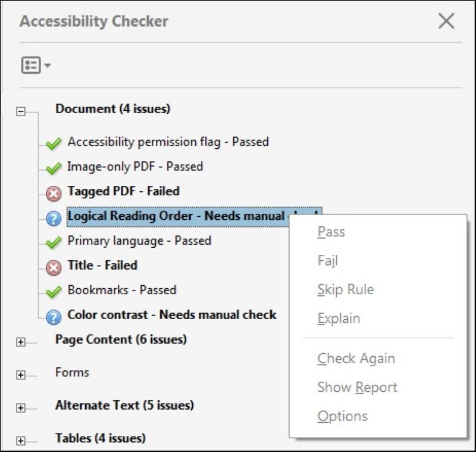Choose Skip Rule in context menu
Viewport: 476px width, 452px height.
pyautogui.click(x=346, y=290)
